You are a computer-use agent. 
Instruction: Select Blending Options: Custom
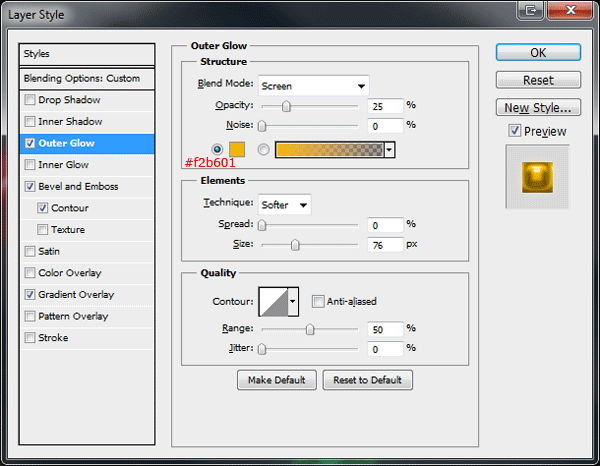(87, 79)
